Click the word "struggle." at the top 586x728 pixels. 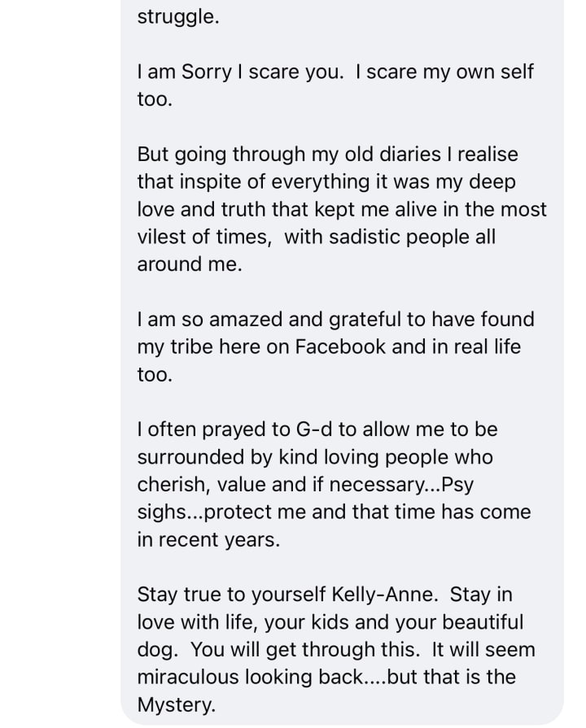tap(178, 18)
